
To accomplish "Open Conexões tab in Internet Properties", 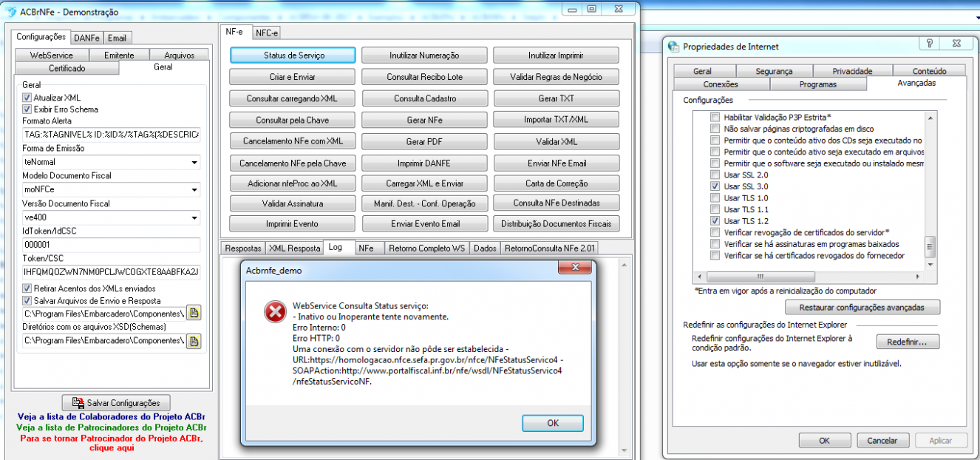I will [x=721, y=84].
